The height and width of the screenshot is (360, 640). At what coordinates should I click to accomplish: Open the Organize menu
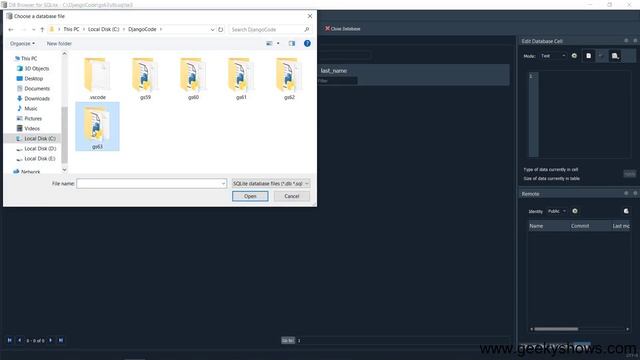coord(22,43)
